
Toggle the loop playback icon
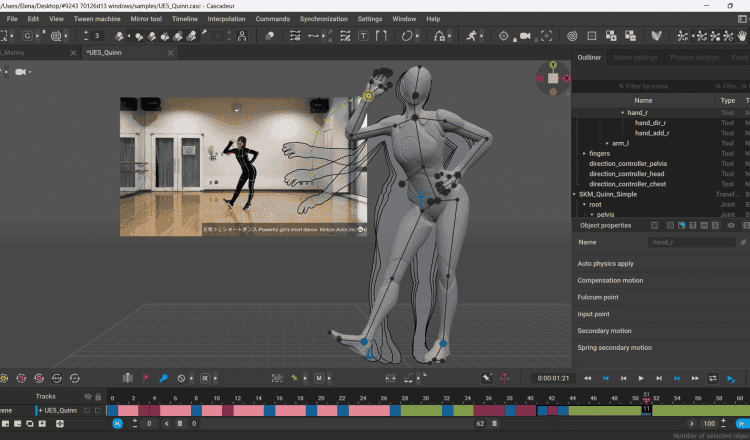(x=713, y=378)
